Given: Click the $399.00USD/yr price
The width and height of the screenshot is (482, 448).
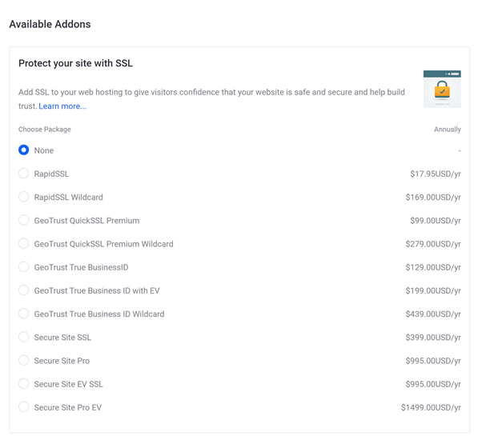Looking at the screenshot, I should point(433,337).
